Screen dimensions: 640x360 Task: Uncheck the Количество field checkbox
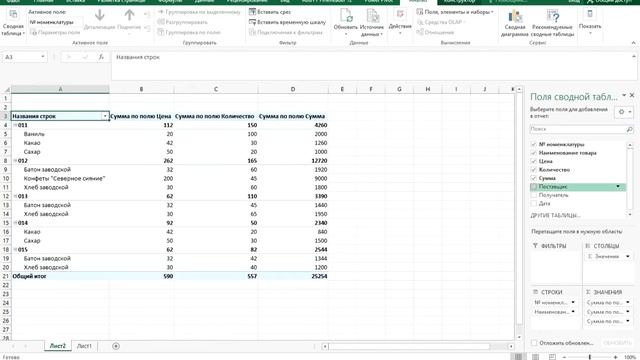(x=533, y=170)
